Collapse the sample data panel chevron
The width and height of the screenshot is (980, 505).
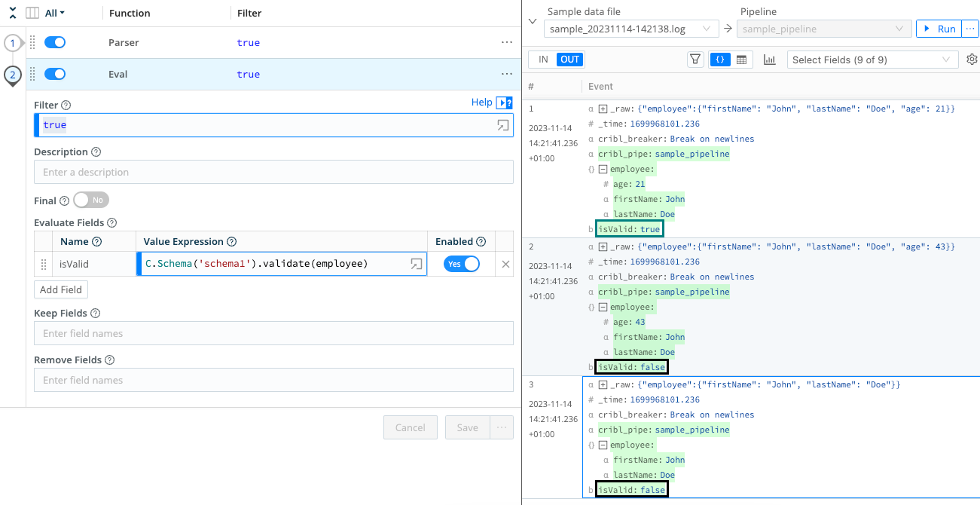pos(533,21)
